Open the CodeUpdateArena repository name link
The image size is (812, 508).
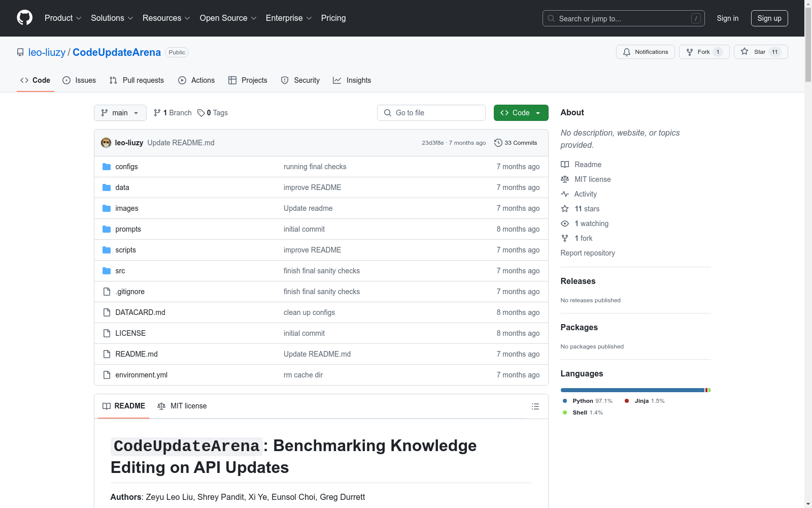pyautogui.click(x=117, y=52)
